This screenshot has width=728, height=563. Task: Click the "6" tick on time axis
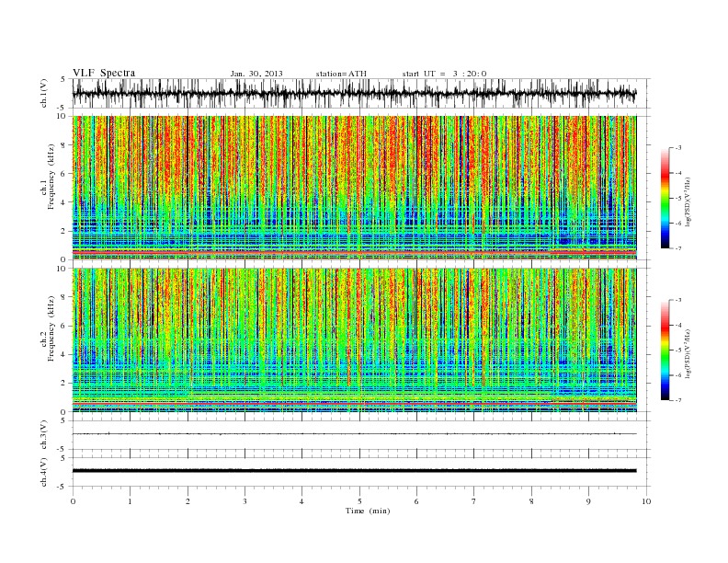pyautogui.click(x=416, y=501)
